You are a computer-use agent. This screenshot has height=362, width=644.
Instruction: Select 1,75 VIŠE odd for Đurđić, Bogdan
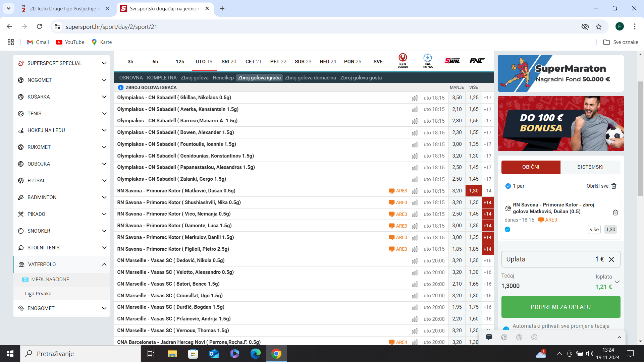click(x=474, y=307)
